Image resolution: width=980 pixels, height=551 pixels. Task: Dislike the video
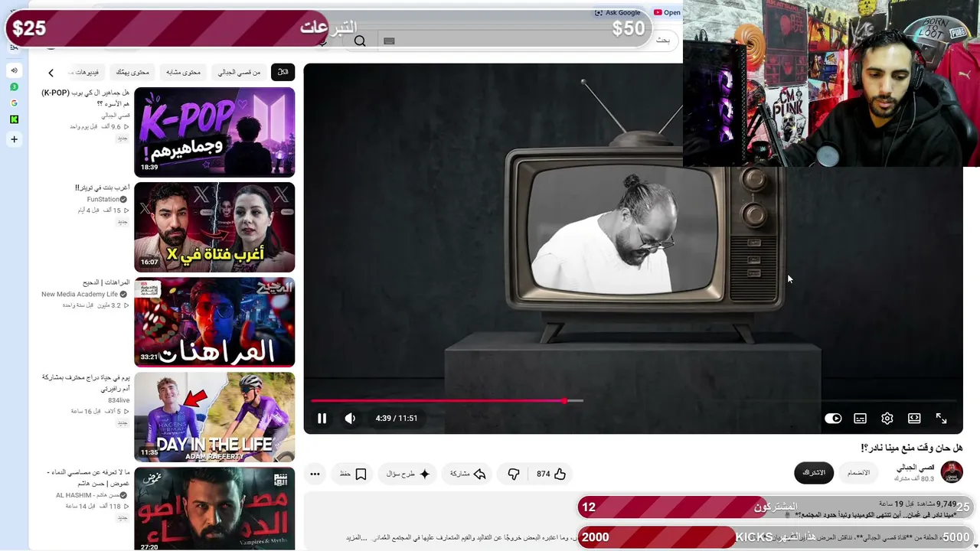tap(513, 474)
